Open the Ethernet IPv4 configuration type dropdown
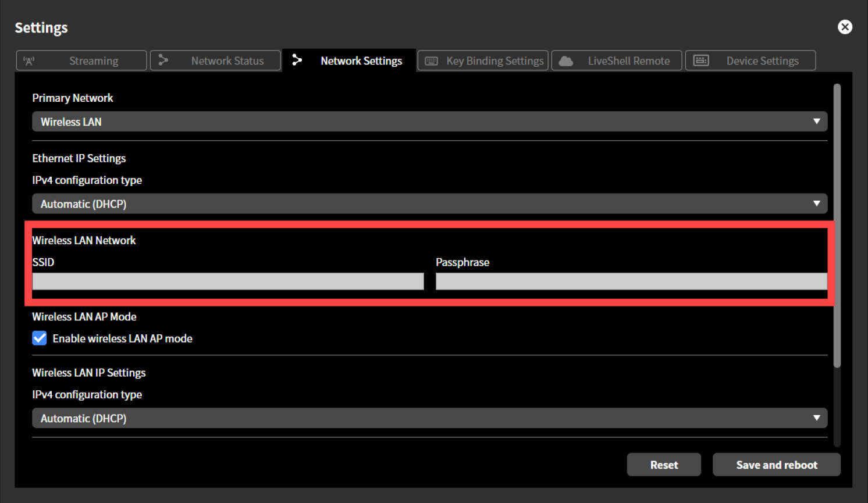The width and height of the screenshot is (868, 503). [429, 204]
